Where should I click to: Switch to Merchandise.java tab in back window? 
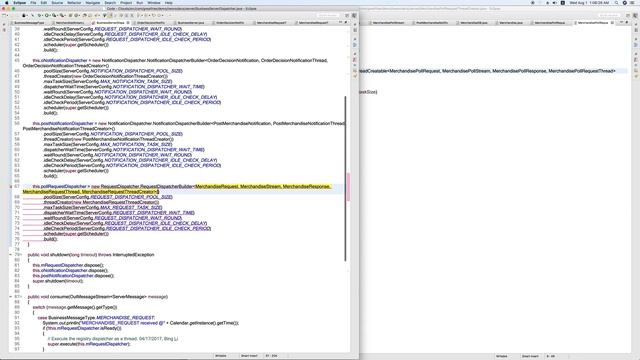pyautogui.click(x=511, y=23)
